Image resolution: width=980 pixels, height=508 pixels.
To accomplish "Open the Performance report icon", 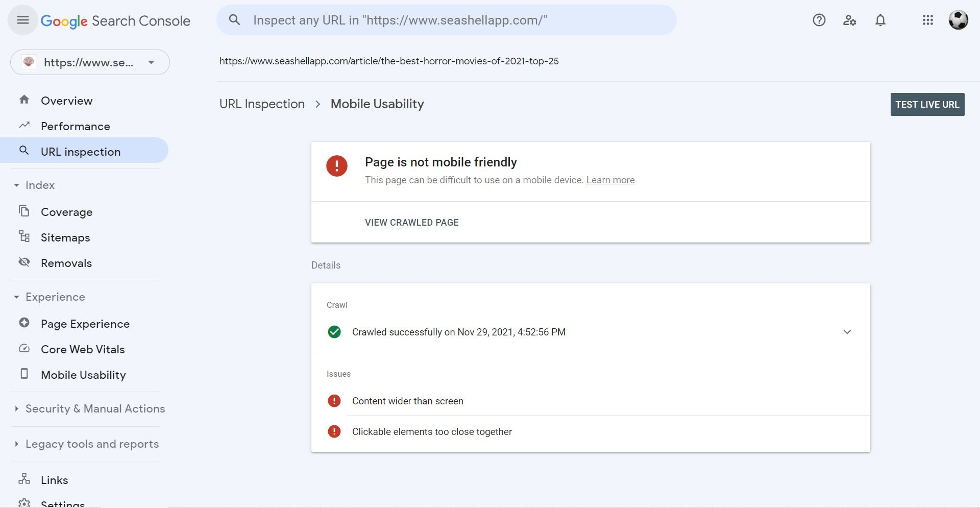I will pos(24,125).
